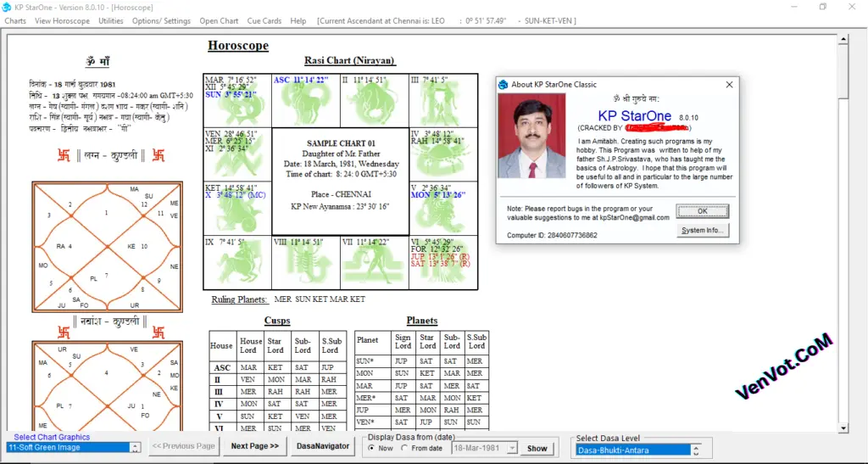Click the Rasi Chart (Nirayan) heading

tap(349, 60)
